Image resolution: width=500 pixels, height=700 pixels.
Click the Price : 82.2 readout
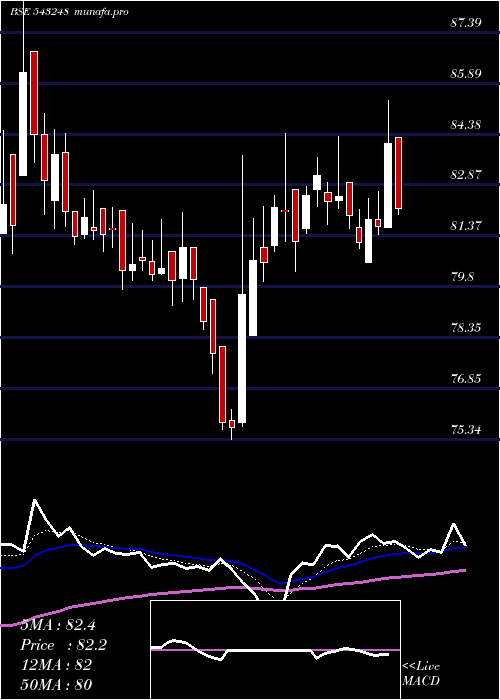tap(64, 645)
